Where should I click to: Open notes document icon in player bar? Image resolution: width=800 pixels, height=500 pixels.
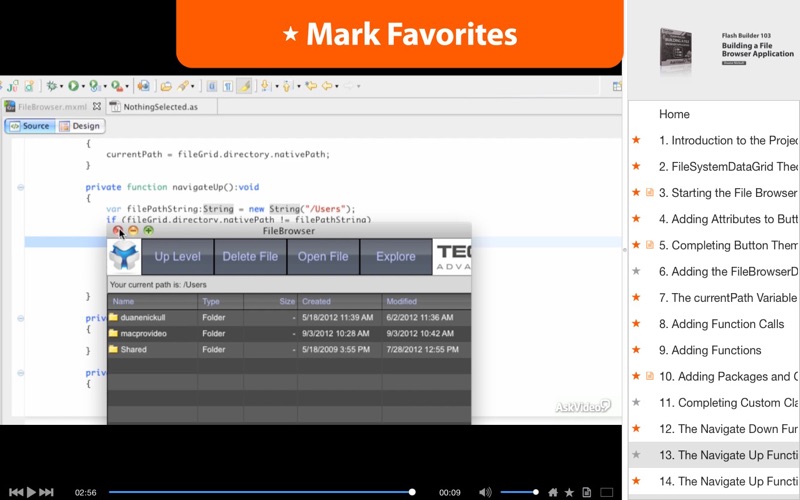(587, 492)
